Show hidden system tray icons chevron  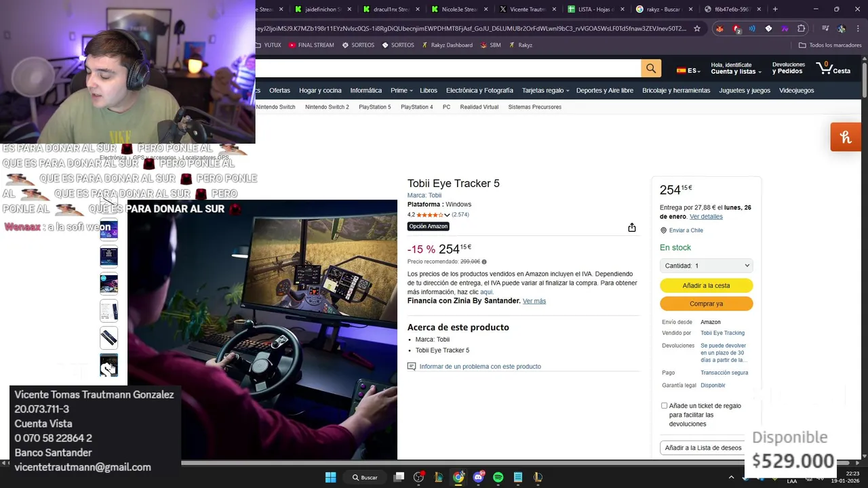tap(731, 477)
